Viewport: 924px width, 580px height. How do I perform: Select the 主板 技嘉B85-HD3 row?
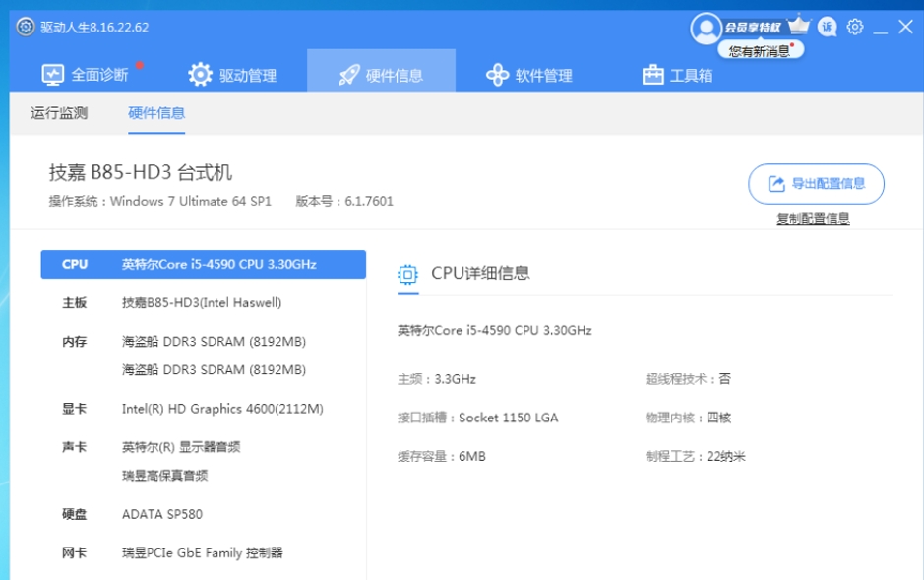click(204, 303)
